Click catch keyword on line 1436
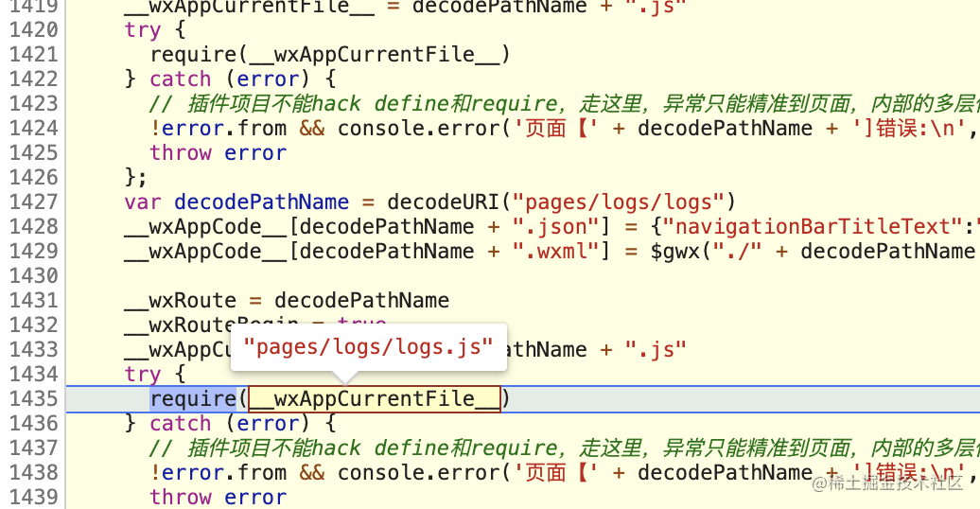The image size is (980, 509). pos(180,423)
